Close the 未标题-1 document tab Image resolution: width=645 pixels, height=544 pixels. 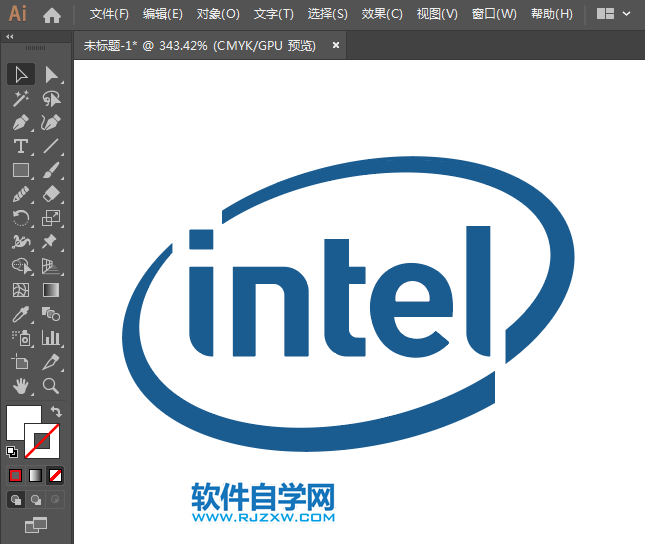click(336, 45)
